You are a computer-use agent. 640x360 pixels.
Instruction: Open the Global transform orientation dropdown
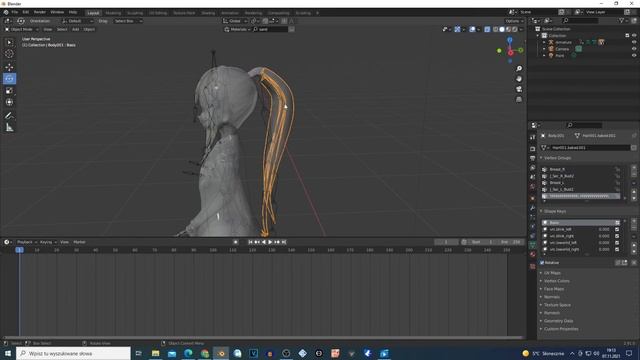click(235, 21)
